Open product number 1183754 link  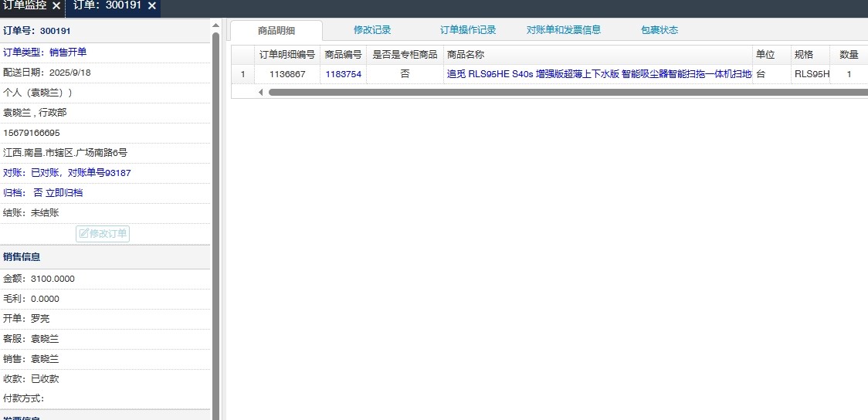click(343, 75)
